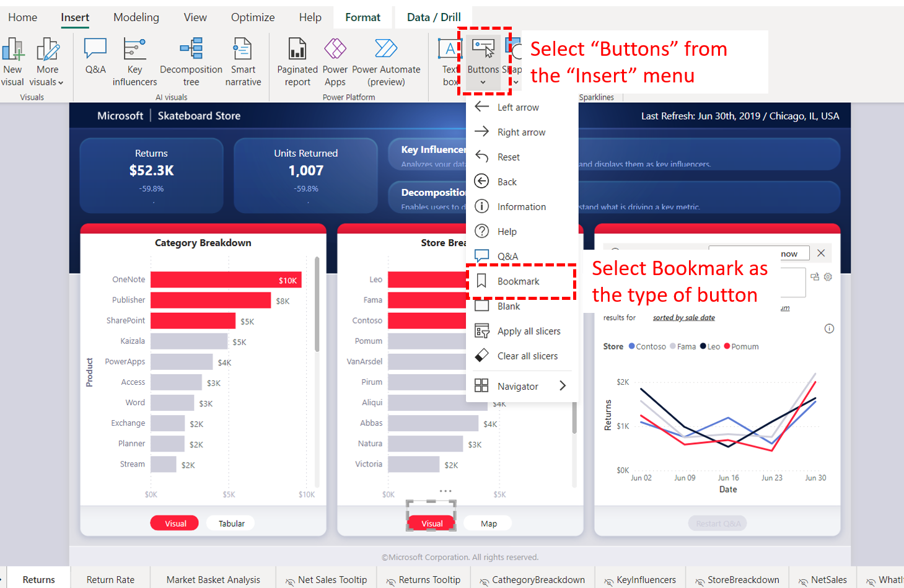Select Apply all slicers button
Viewport: 904px width, 588px height.
(521, 331)
